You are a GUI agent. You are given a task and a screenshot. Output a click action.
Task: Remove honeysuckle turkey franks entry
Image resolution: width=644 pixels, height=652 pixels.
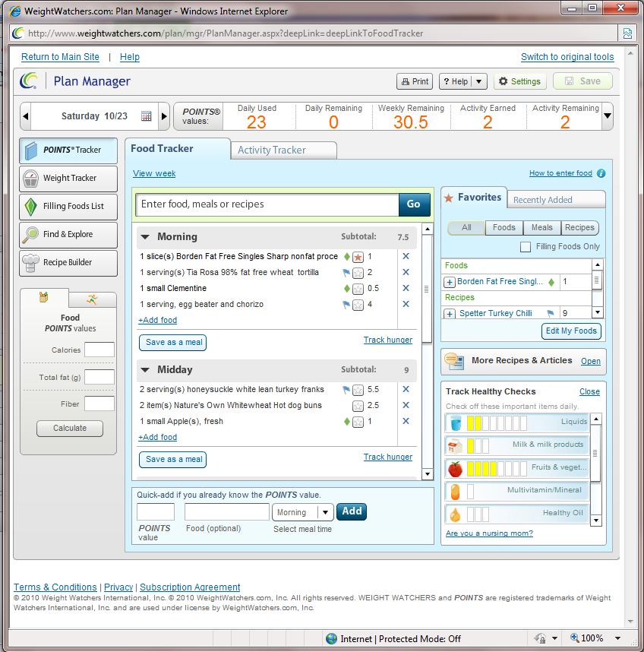[x=406, y=390]
